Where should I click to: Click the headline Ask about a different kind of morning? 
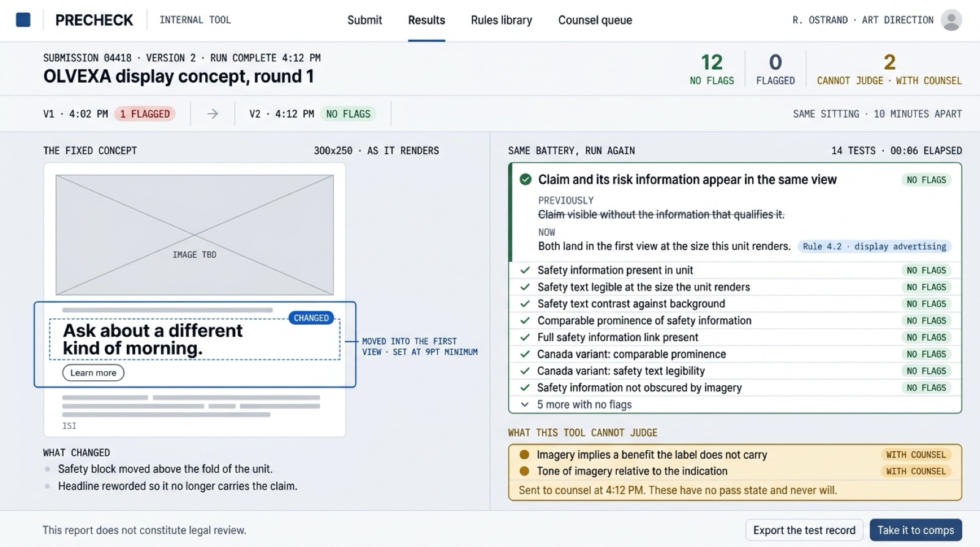coord(153,339)
